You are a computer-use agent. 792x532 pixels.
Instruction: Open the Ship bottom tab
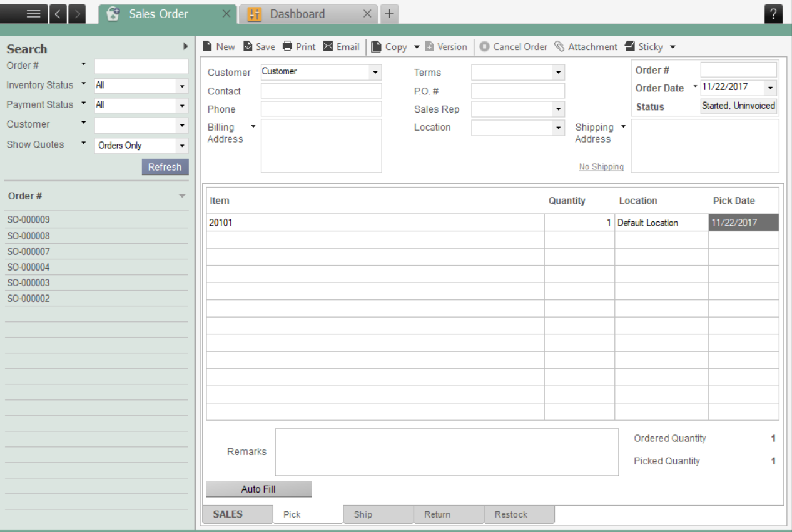[378, 514]
